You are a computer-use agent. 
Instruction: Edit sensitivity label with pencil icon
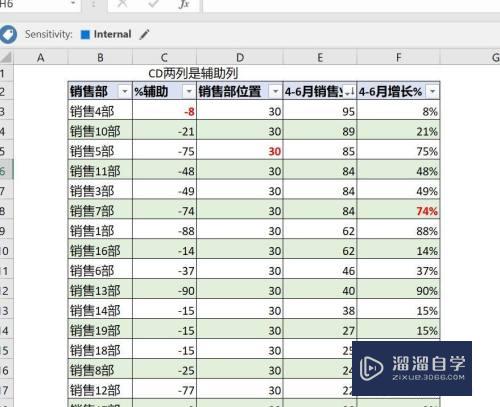click(144, 34)
